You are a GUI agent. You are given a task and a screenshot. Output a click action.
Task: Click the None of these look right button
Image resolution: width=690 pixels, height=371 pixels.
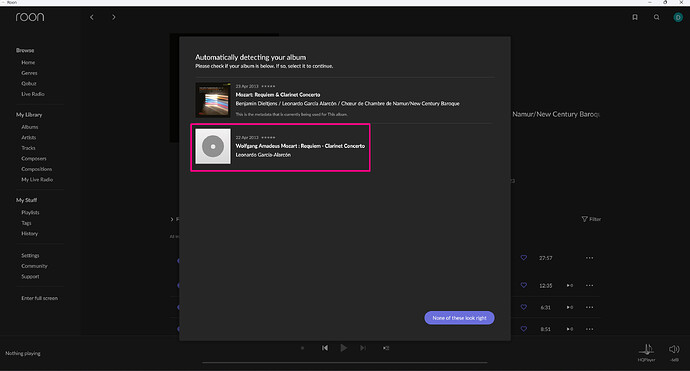(459, 318)
